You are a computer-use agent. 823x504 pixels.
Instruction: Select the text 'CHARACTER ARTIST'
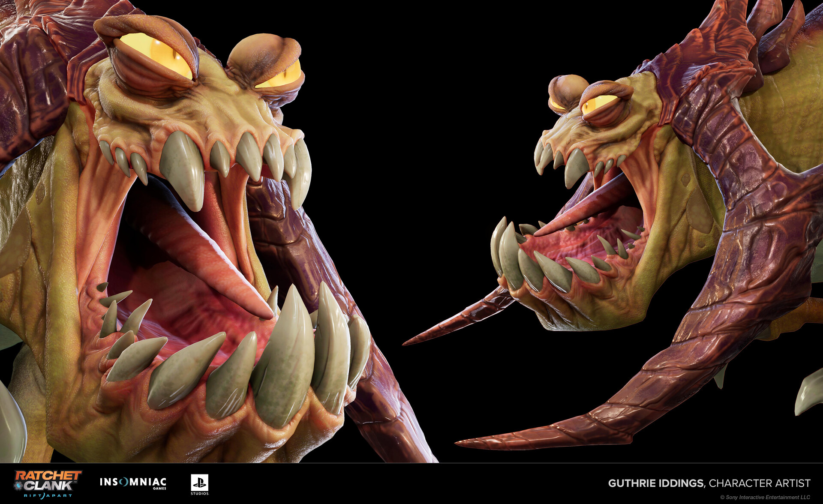tap(760, 483)
